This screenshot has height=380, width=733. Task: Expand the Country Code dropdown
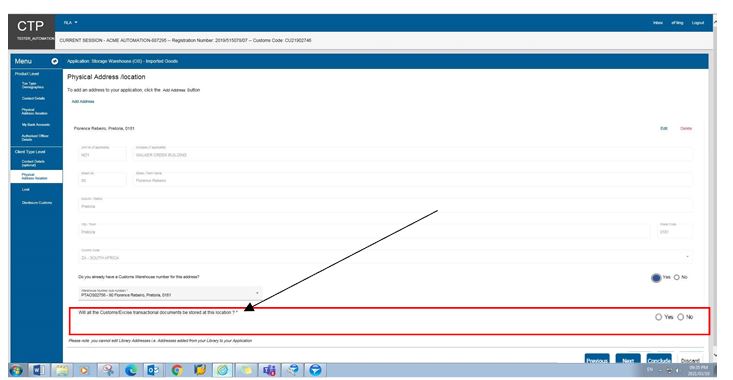[385, 255]
